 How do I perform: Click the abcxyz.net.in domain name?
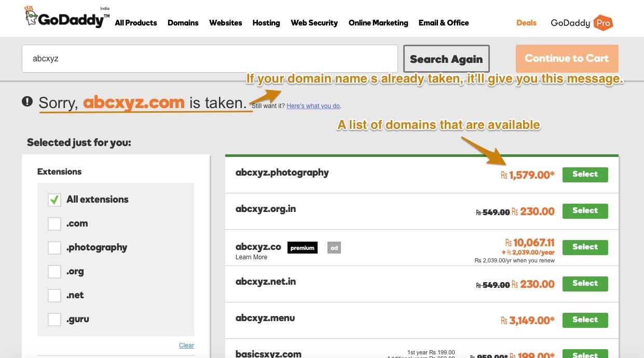click(x=266, y=282)
